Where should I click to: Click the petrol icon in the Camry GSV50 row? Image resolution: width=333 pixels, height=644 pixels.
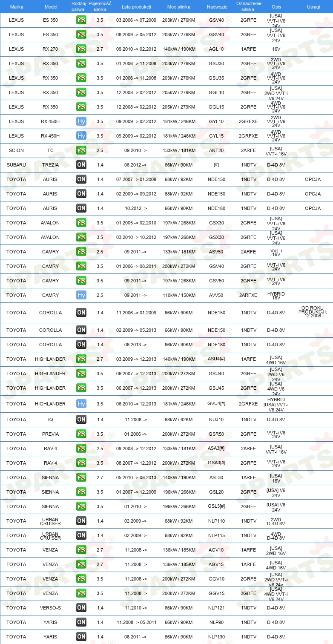pyautogui.click(x=81, y=281)
